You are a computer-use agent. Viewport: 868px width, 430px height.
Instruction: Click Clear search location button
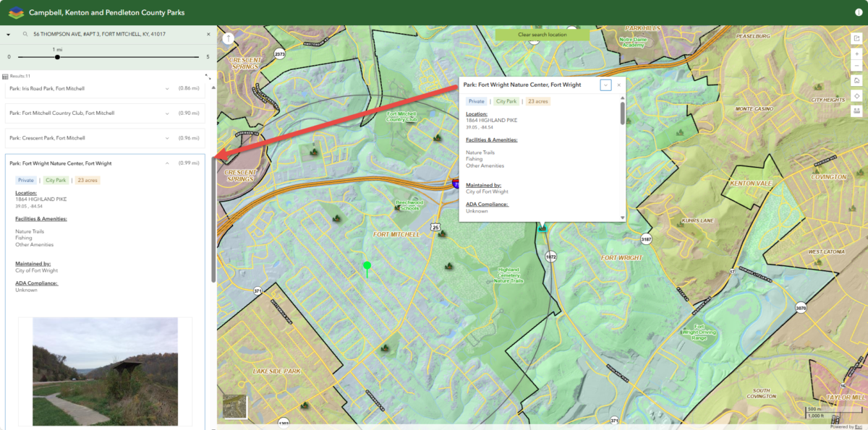(542, 35)
